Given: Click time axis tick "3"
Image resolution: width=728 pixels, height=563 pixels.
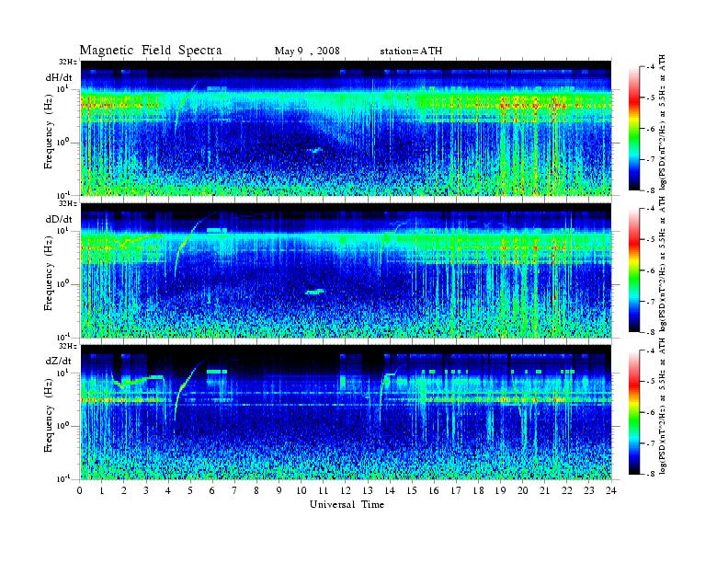Looking at the screenshot, I should (x=146, y=490).
